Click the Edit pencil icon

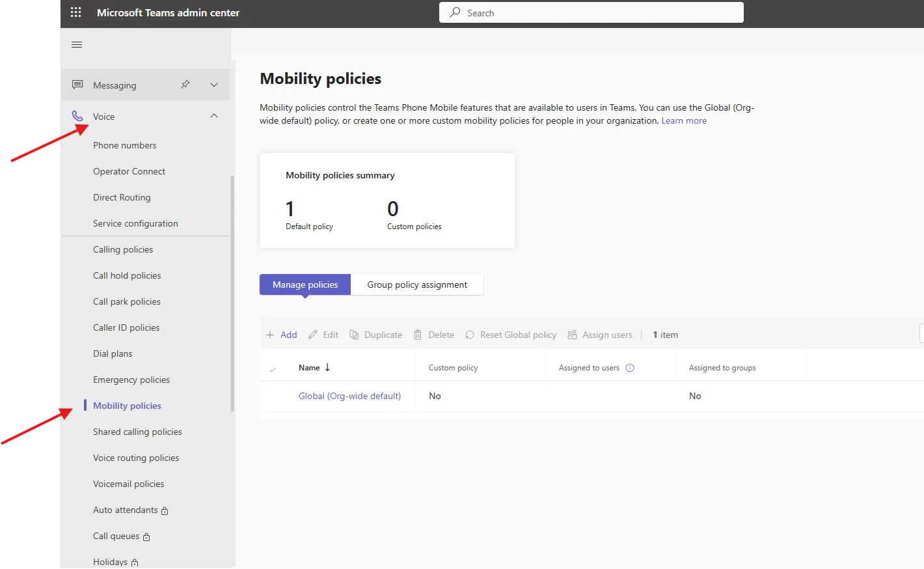coord(313,334)
